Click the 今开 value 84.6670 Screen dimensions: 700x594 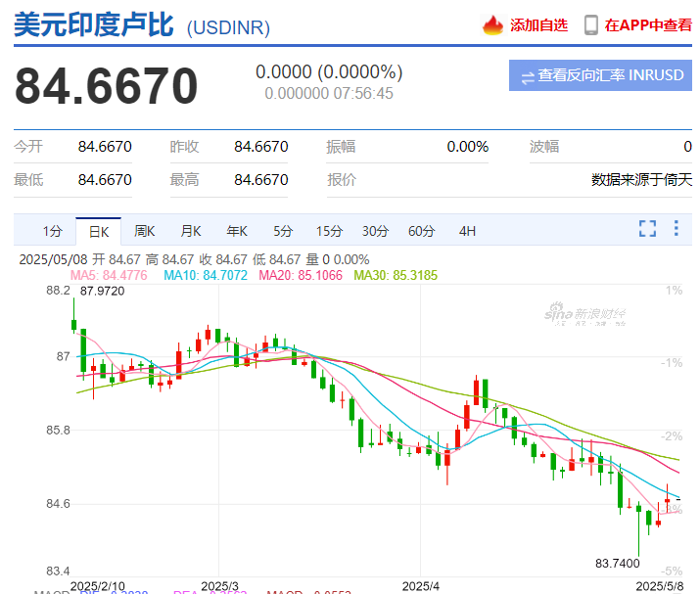[105, 147]
